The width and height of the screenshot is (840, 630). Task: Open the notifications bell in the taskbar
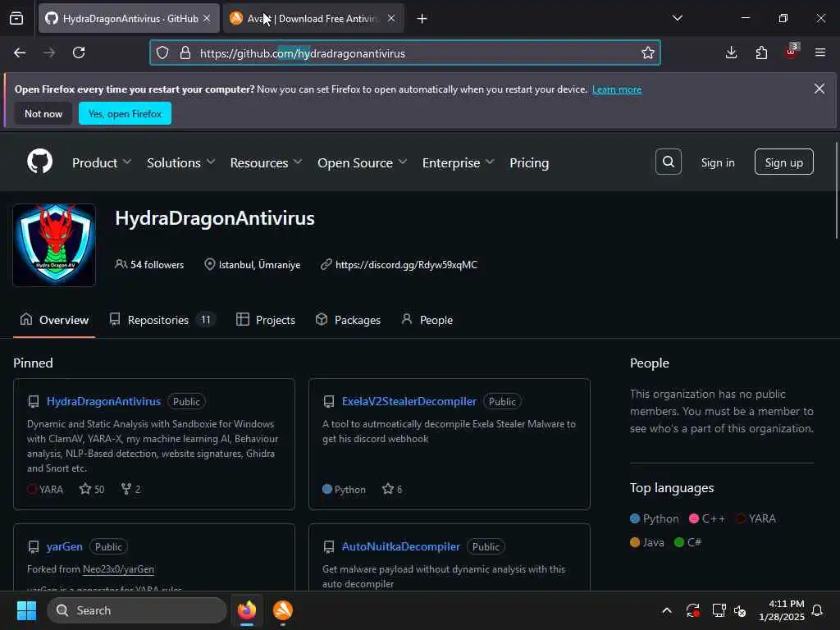817,610
